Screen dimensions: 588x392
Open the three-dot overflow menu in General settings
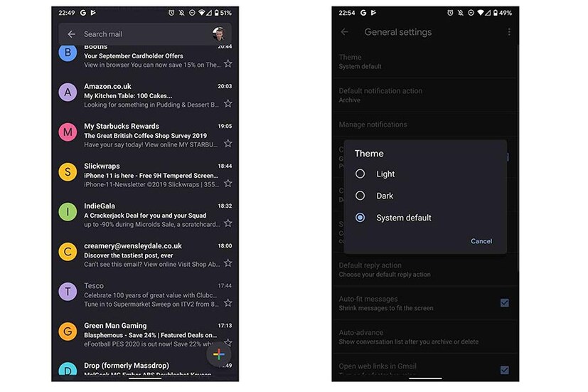tap(509, 32)
